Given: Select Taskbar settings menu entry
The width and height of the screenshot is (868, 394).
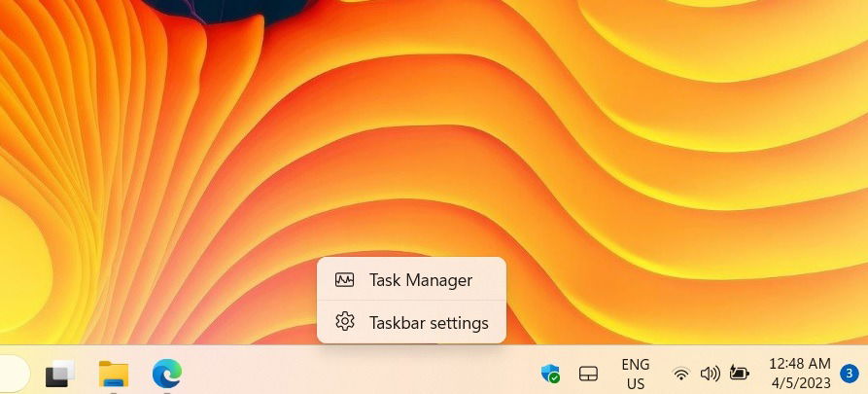Looking at the screenshot, I should click(411, 322).
